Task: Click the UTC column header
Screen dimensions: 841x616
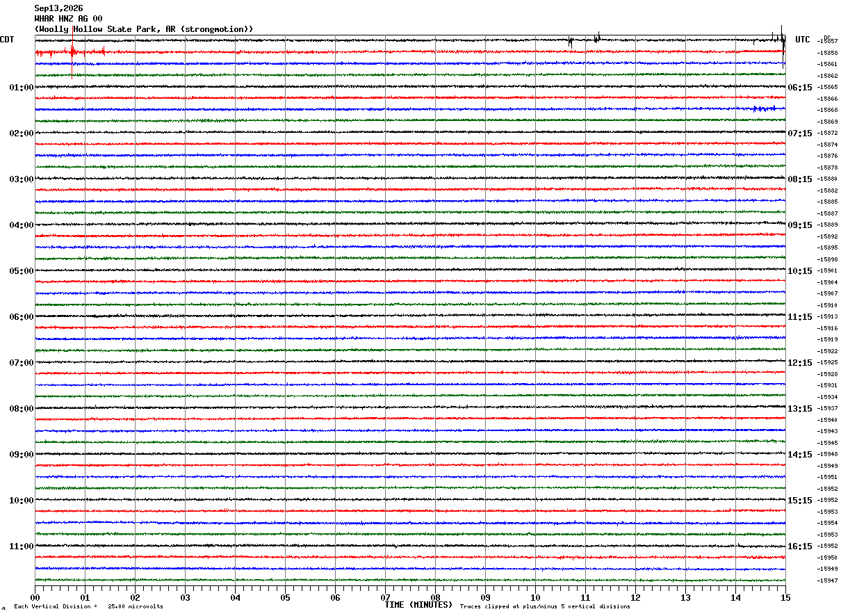Action: coord(803,40)
